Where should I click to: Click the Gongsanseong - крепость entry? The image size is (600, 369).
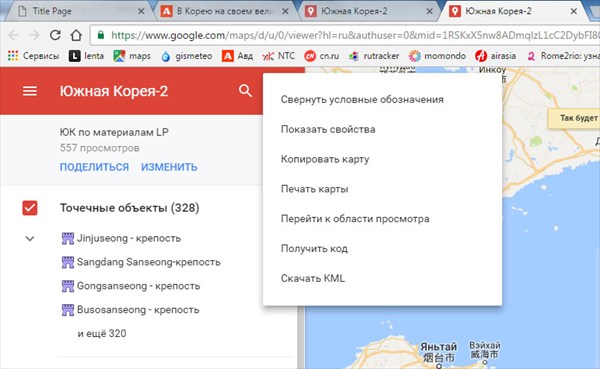pyautogui.click(x=139, y=286)
